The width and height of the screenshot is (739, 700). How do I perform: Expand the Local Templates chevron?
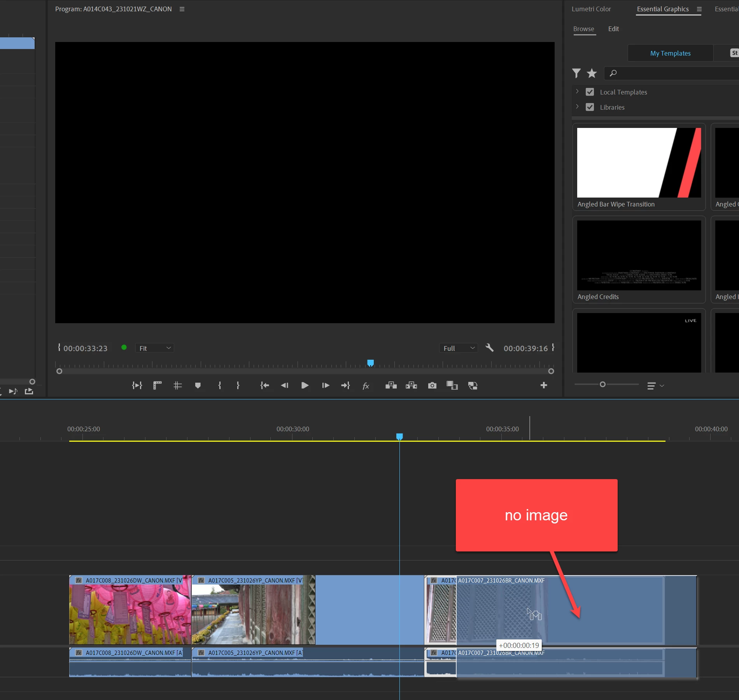coord(577,92)
